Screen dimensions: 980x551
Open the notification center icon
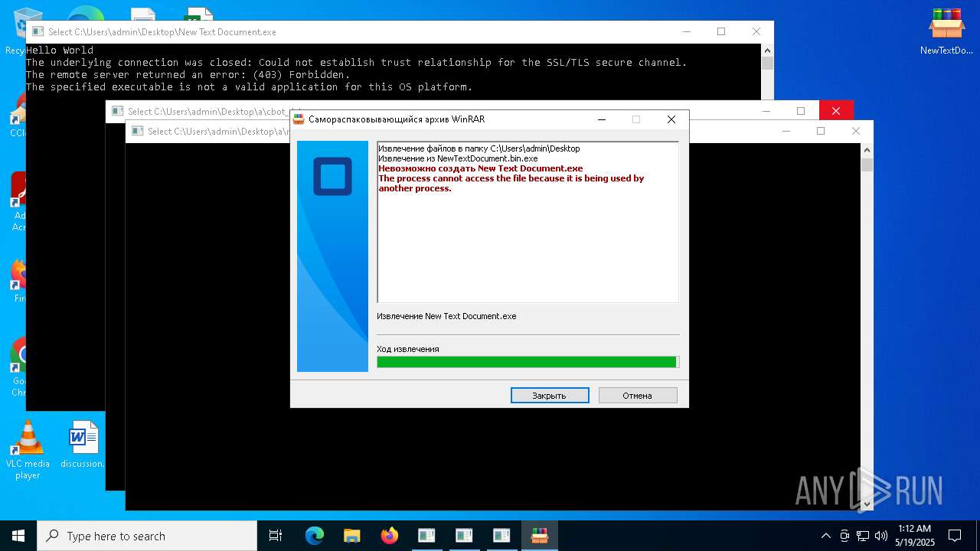[955, 536]
